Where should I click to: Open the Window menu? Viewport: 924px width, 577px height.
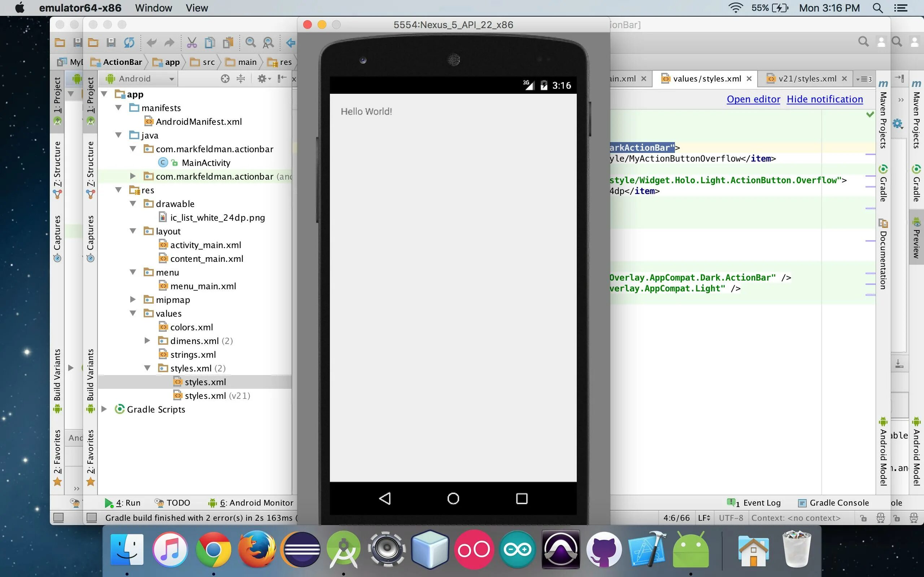pos(153,8)
